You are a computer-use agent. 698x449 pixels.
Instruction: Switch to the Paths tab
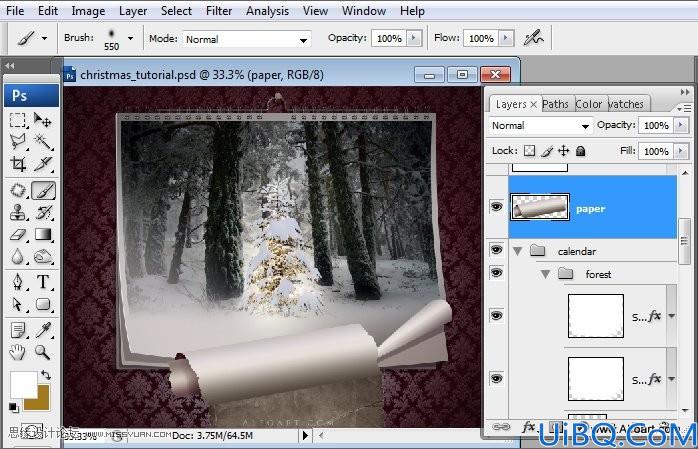coord(556,104)
